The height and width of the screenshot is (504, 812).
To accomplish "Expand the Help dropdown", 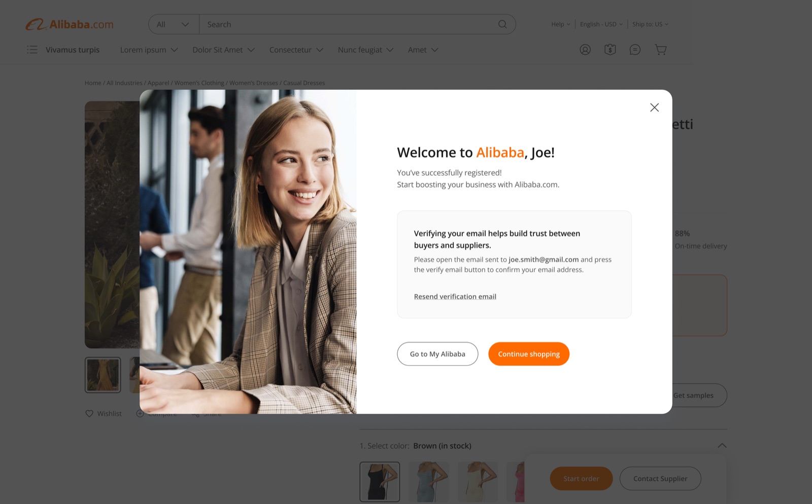I will pyautogui.click(x=561, y=24).
